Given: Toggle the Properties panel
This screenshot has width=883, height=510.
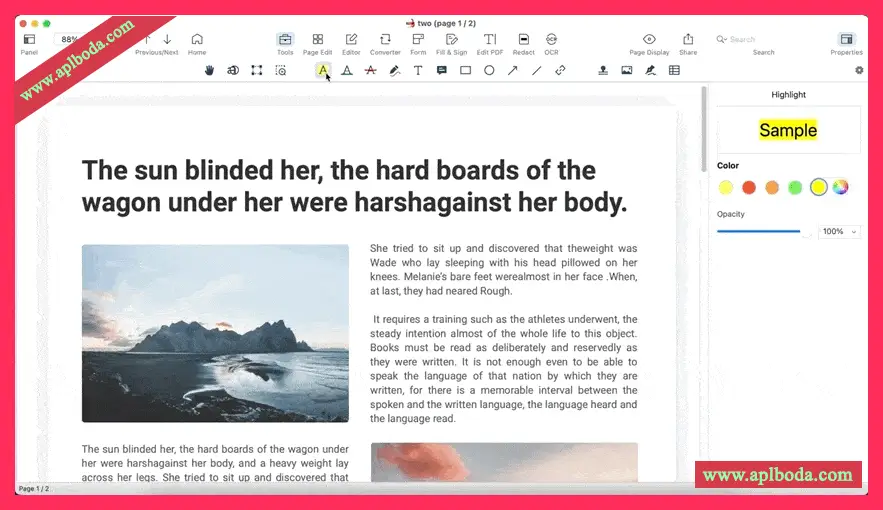Looking at the screenshot, I should point(846,43).
